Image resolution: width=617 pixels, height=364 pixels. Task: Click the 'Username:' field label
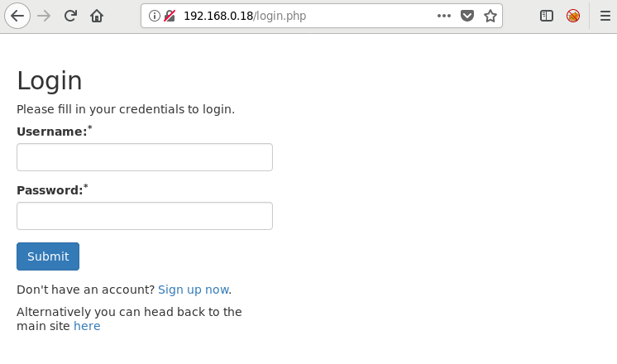tap(51, 132)
